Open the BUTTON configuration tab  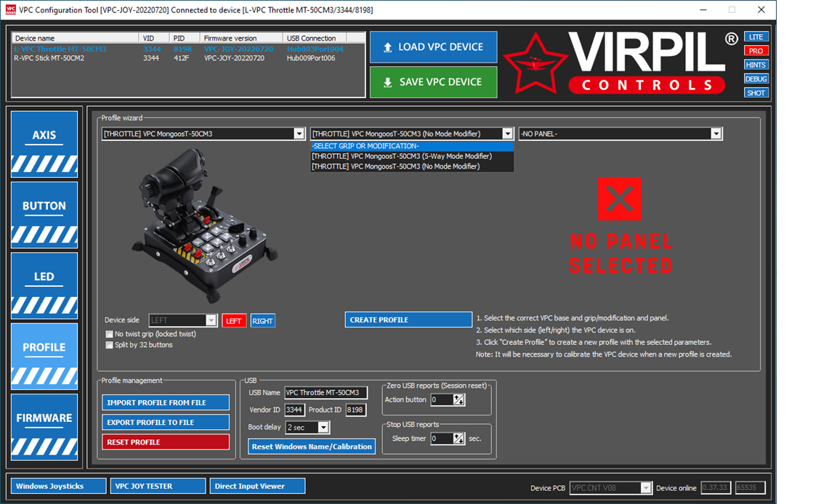tap(44, 215)
